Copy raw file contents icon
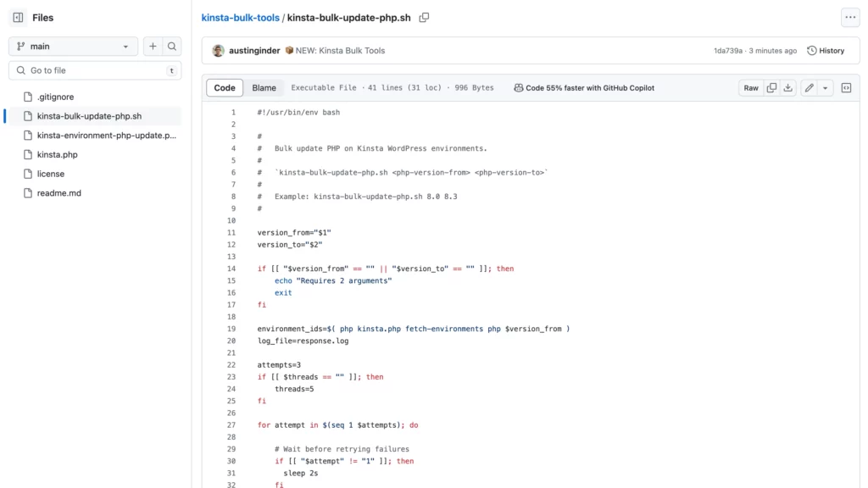 tap(771, 87)
